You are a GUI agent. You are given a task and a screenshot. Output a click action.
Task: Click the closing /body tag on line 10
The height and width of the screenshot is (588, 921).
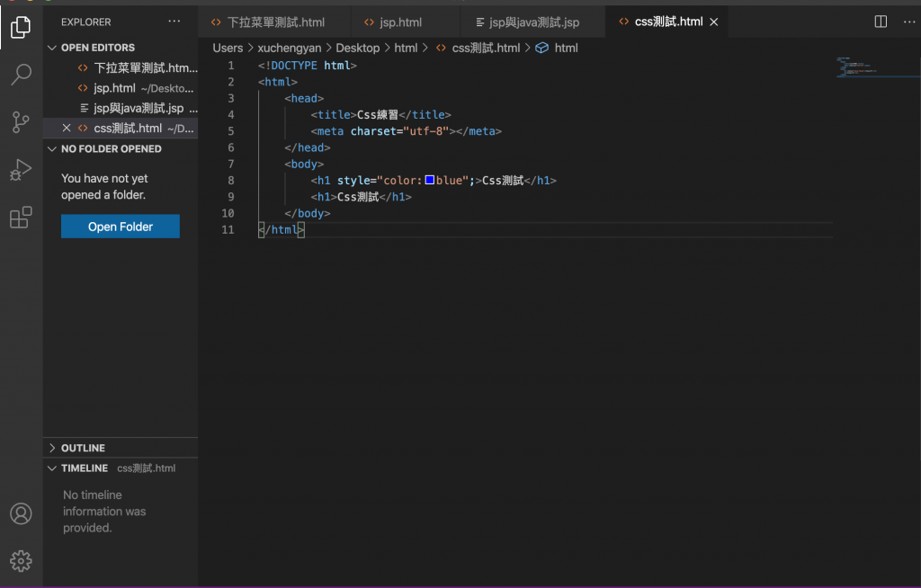point(308,213)
